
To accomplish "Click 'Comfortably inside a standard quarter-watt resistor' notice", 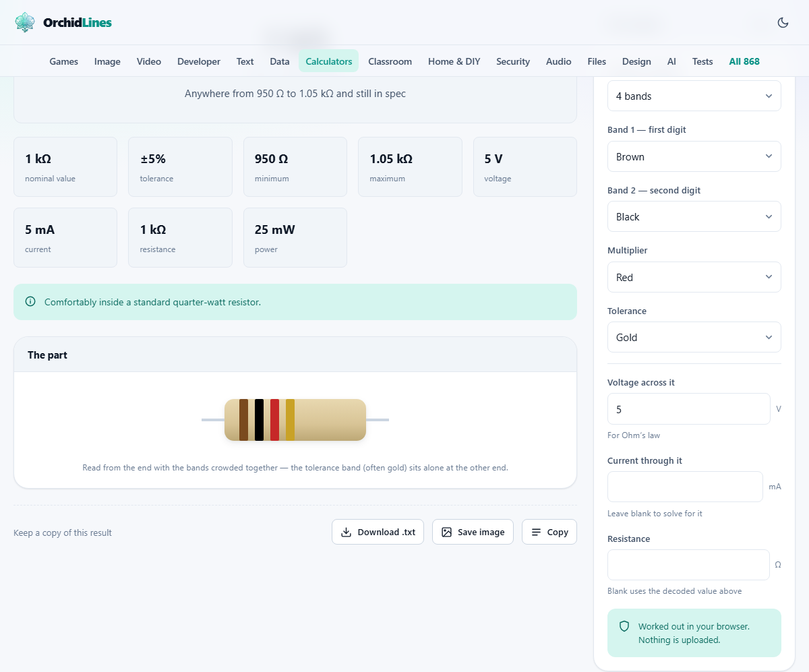I will 295,302.
